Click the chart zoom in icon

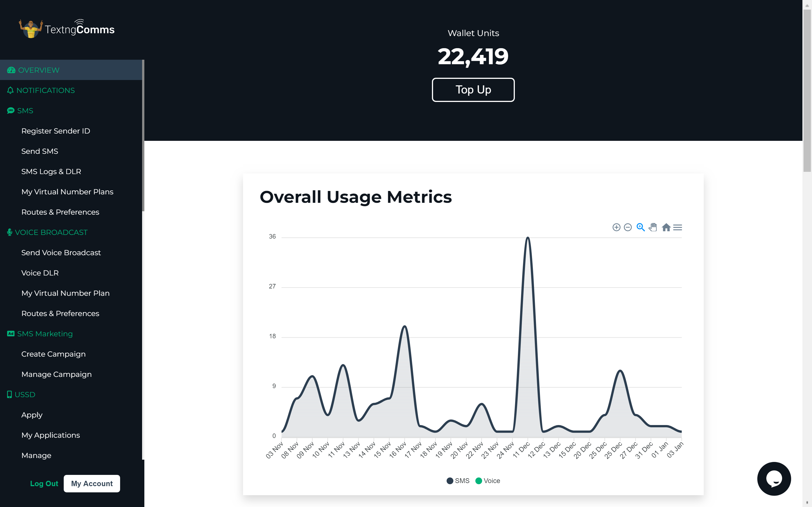pos(616,227)
